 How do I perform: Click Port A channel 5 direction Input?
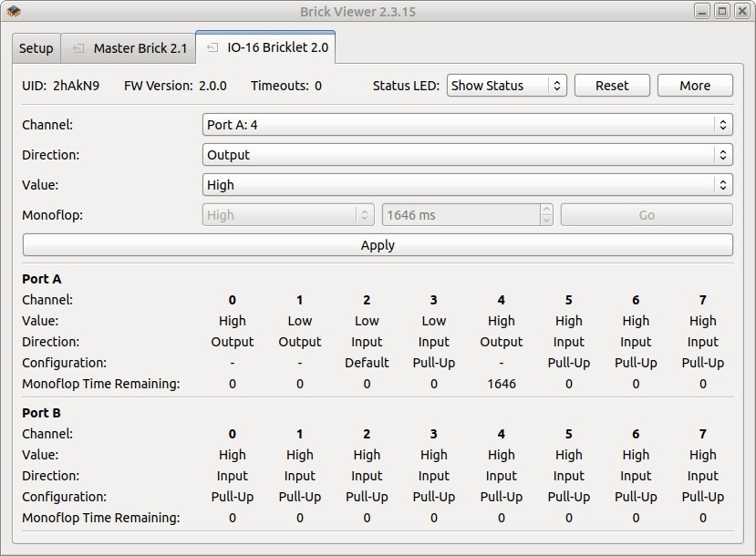click(x=569, y=342)
